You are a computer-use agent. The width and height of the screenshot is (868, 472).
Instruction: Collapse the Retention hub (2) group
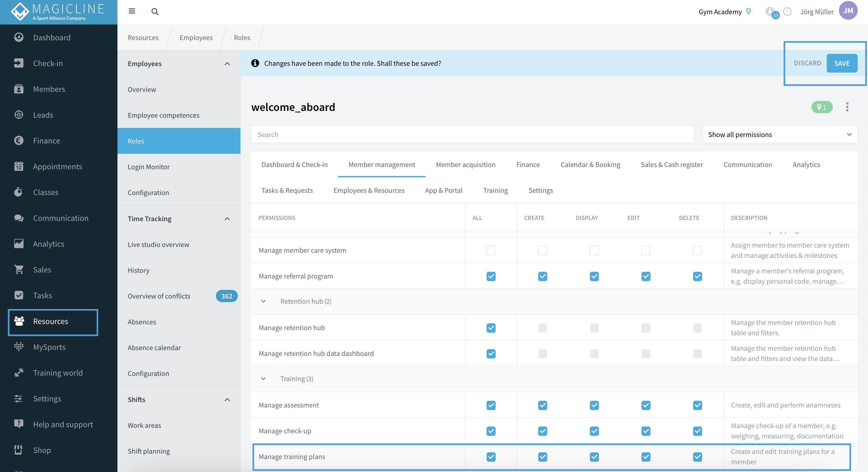[x=264, y=301]
